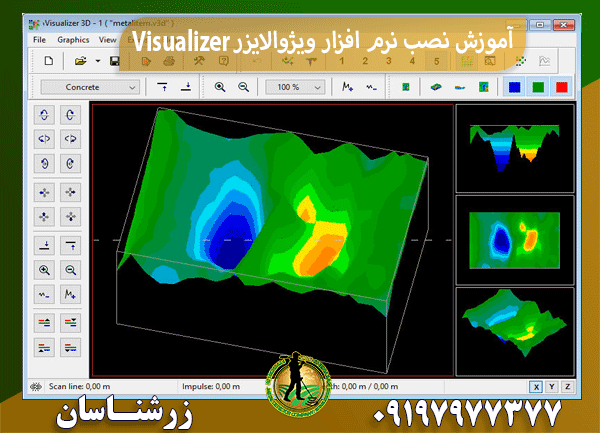The height and width of the screenshot is (433, 600).
Task: Zoom out using the top toolbar magnifier minus
Action: [x=243, y=87]
